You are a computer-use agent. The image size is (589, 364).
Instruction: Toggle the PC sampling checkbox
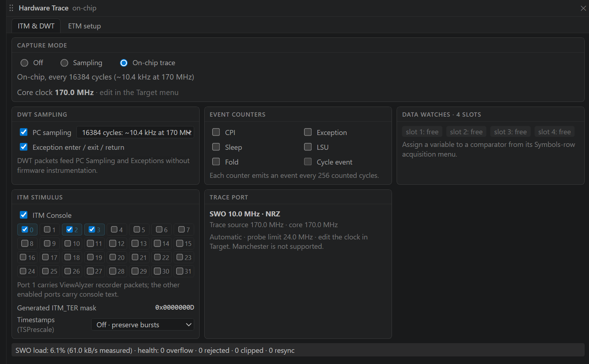click(x=24, y=132)
